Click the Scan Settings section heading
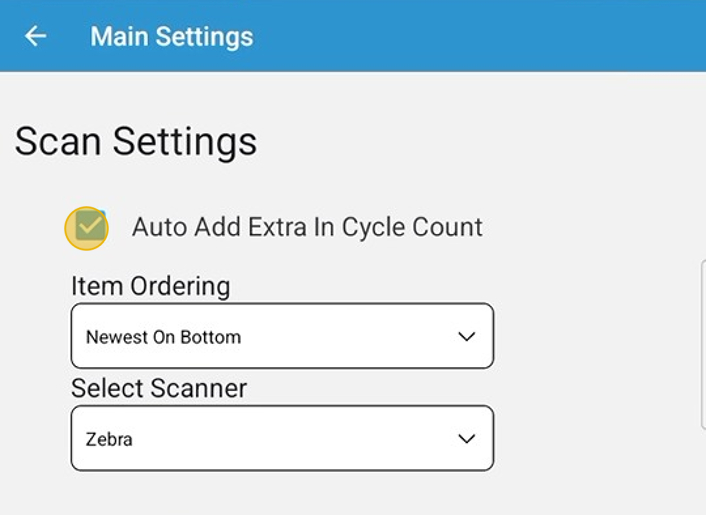The image size is (706, 515). click(136, 141)
